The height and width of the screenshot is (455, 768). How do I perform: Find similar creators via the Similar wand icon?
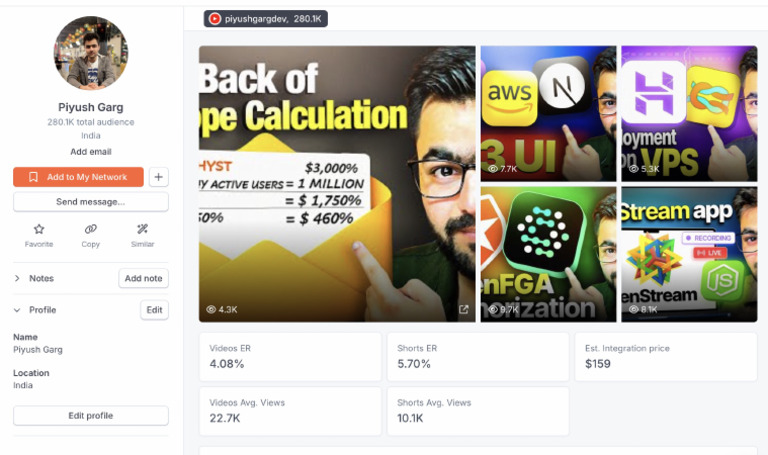coord(143,229)
